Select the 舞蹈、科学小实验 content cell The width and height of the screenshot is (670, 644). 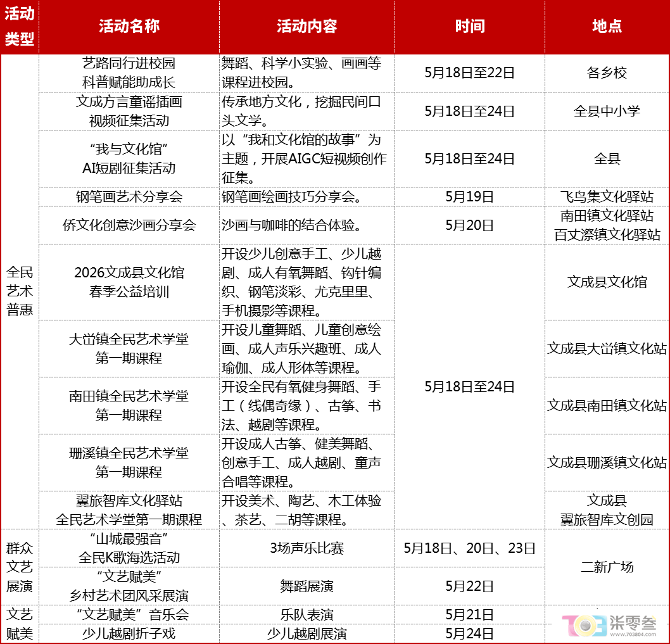point(307,73)
